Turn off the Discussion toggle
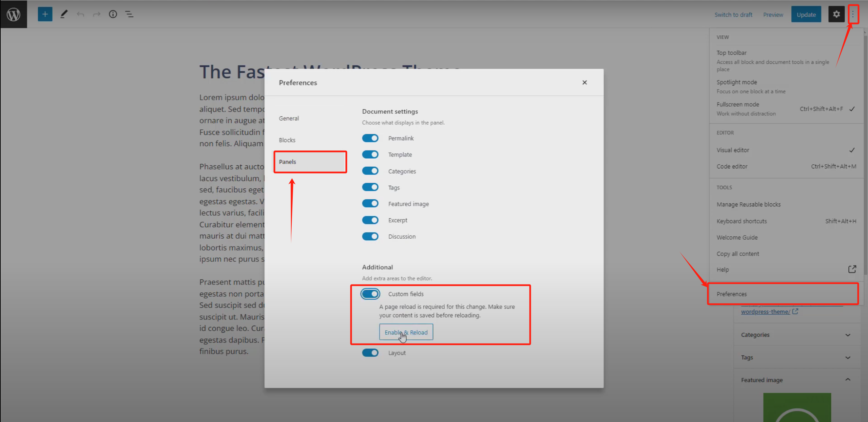868x422 pixels. coord(370,236)
